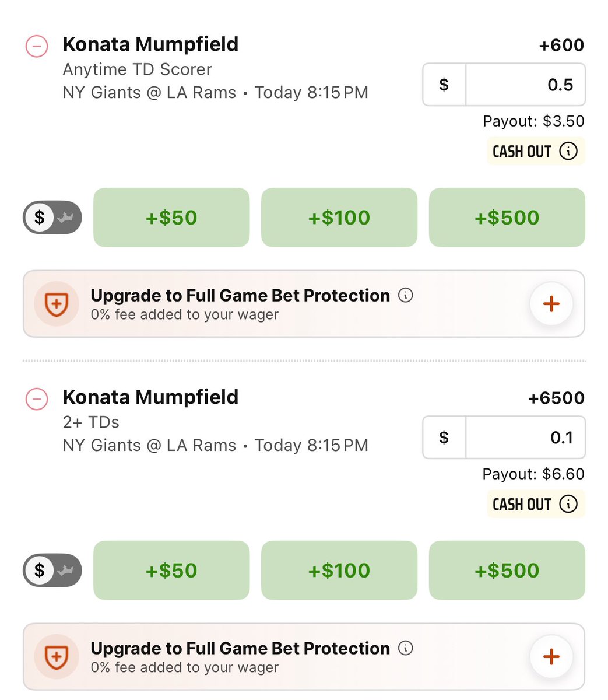Add +$500 to the Anytime TD wager

point(507,218)
